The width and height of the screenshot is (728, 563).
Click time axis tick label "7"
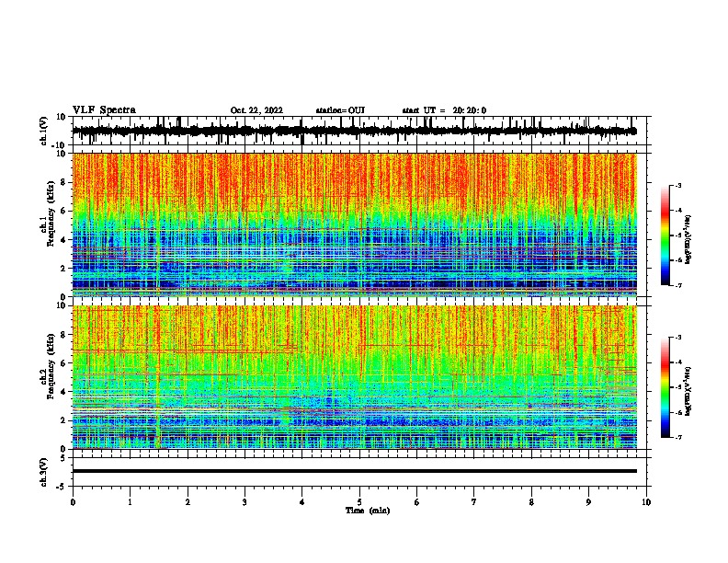pyautogui.click(x=474, y=502)
